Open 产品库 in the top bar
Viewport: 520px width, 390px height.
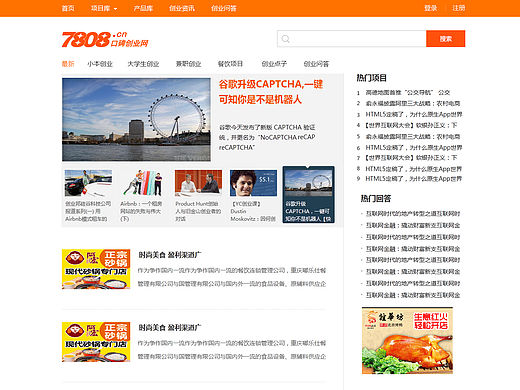click(x=143, y=8)
